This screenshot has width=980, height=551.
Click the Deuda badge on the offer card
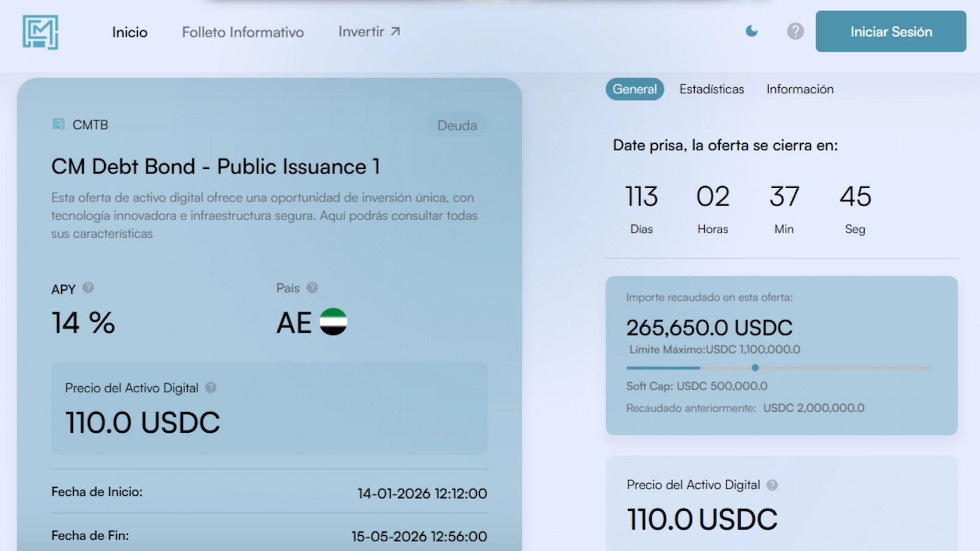coord(457,125)
